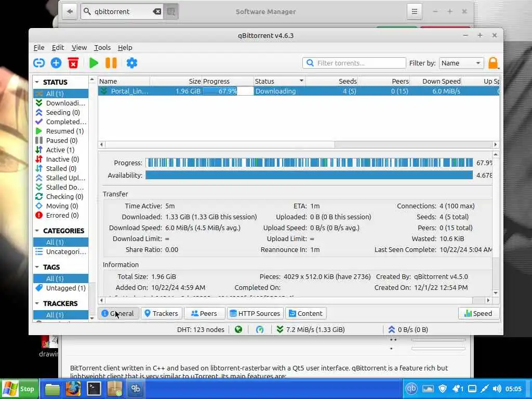Open the Tools menu

click(102, 47)
